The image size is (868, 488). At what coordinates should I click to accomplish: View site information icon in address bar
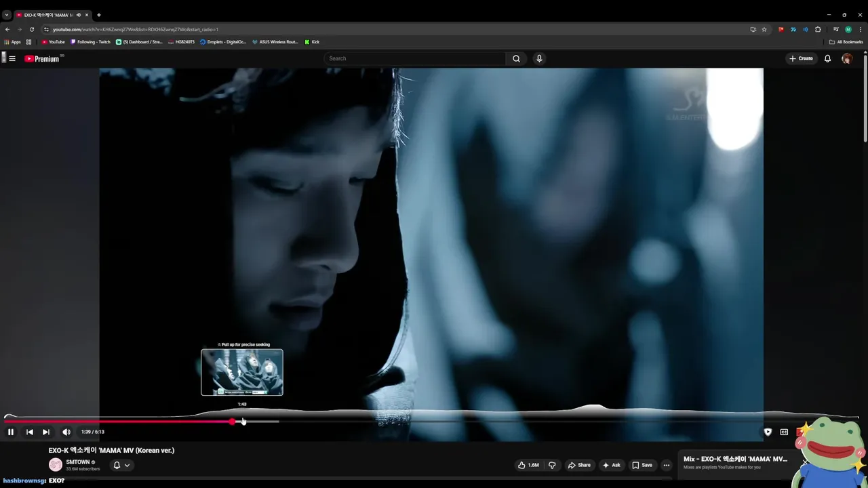(x=46, y=29)
